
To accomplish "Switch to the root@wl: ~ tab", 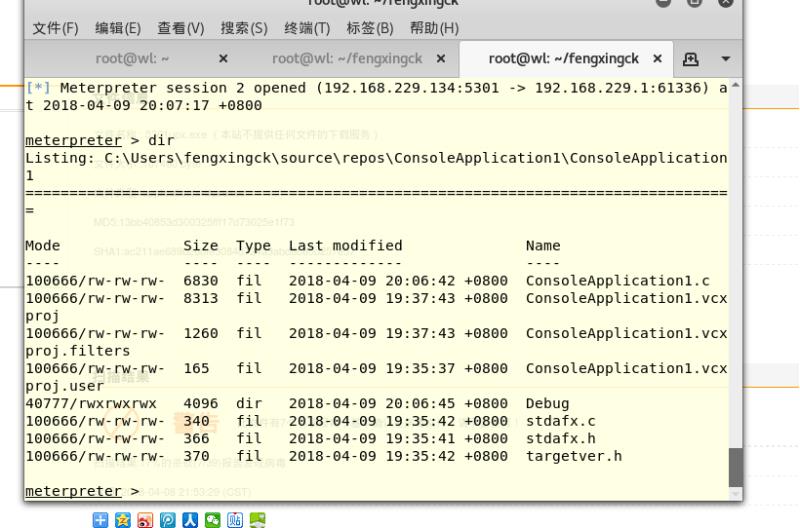I will tap(132, 59).
